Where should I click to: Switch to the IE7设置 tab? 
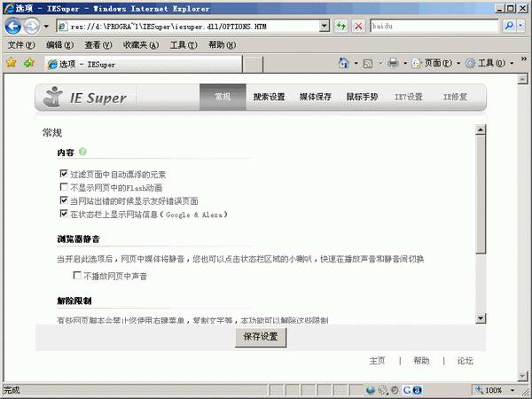pyautogui.click(x=409, y=97)
